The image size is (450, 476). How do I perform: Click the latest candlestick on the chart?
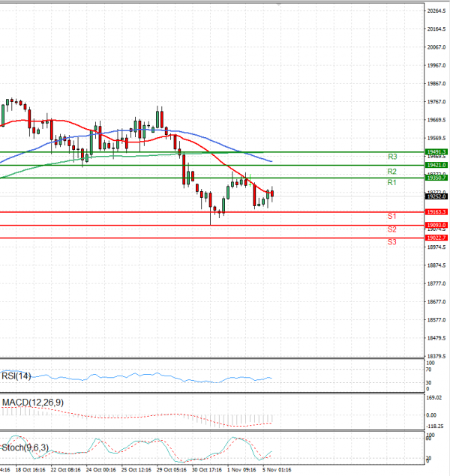click(272, 193)
